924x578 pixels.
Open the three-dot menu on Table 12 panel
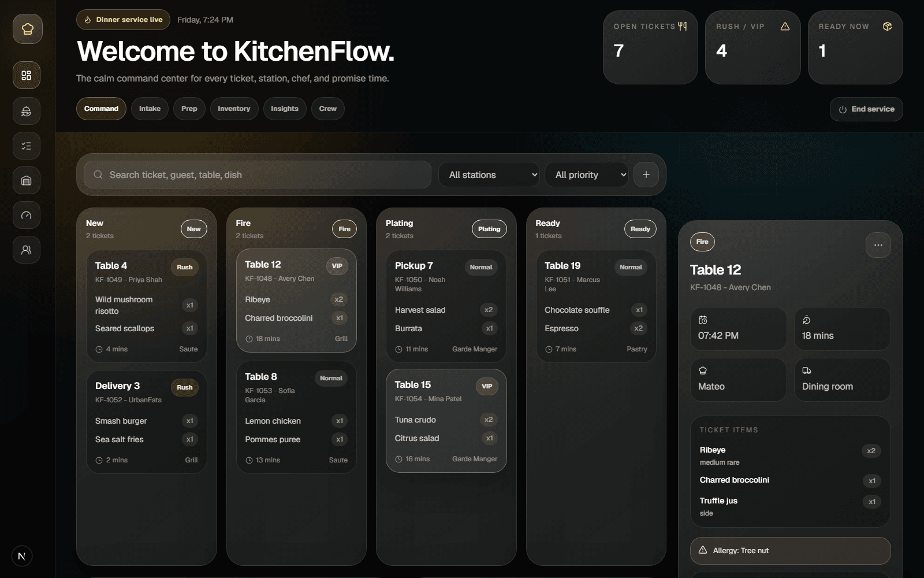(878, 245)
